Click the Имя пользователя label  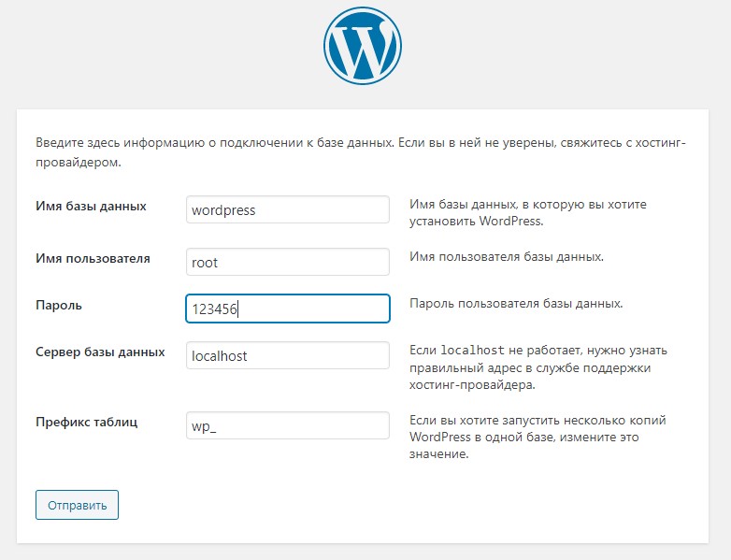point(93,258)
